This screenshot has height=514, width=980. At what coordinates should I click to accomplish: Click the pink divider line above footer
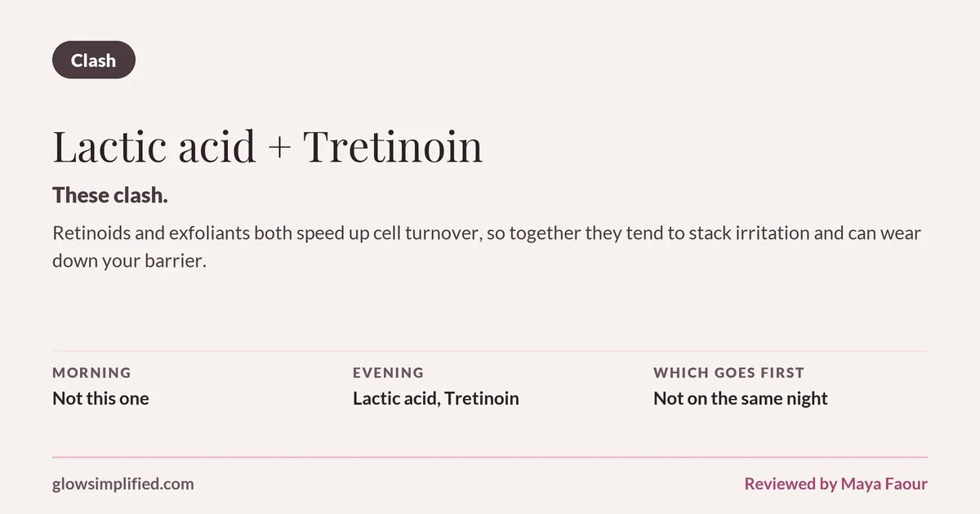[490, 457]
